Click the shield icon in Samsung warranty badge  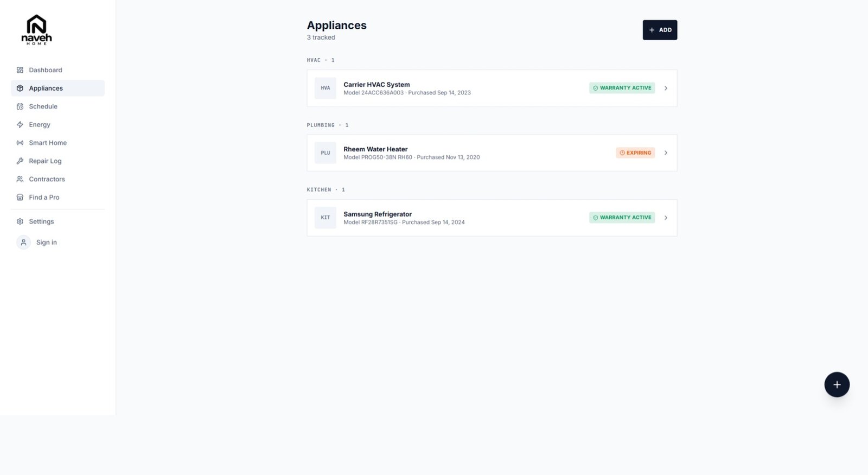(596, 218)
